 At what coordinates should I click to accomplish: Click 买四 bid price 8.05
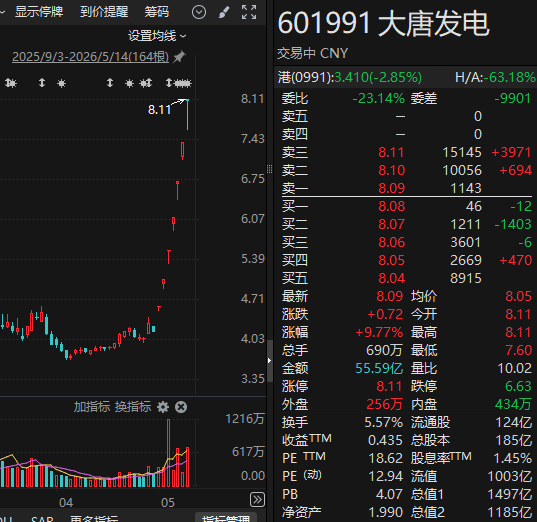pos(391,260)
